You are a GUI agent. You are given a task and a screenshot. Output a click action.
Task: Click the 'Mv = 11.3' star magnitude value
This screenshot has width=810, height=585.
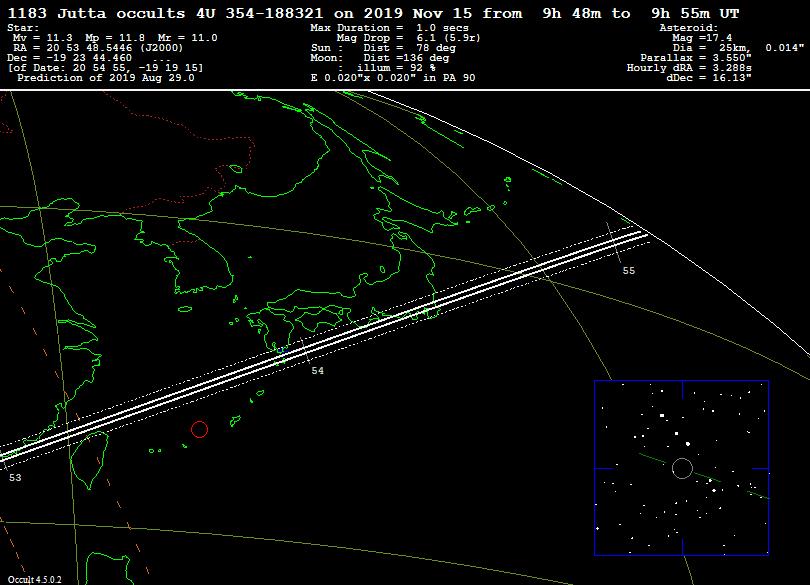(x=43, y=38)
